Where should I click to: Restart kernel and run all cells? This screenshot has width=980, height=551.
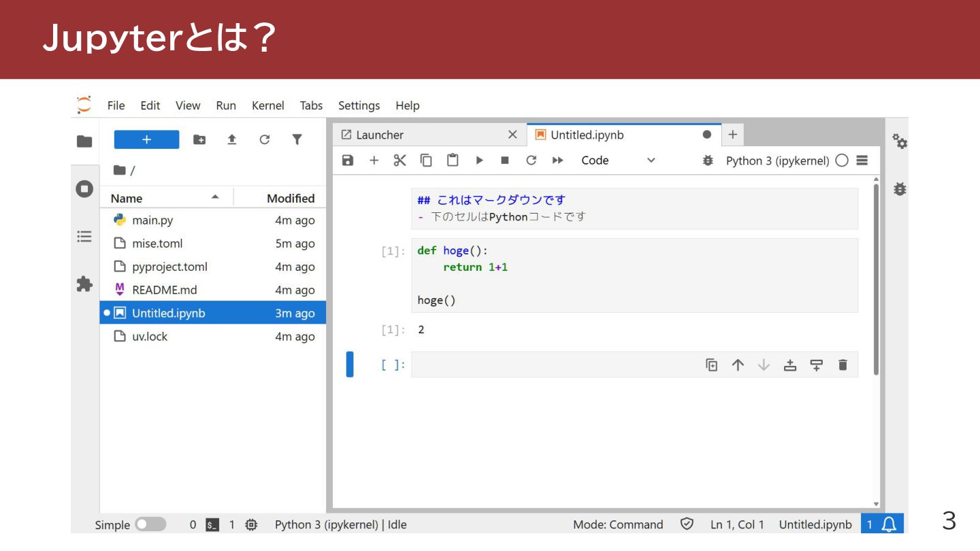(x=558, y=161)
